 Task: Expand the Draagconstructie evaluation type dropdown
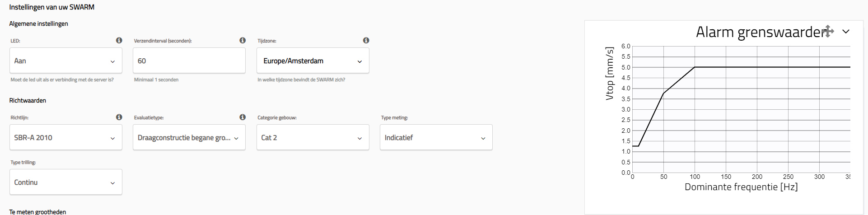189,138
